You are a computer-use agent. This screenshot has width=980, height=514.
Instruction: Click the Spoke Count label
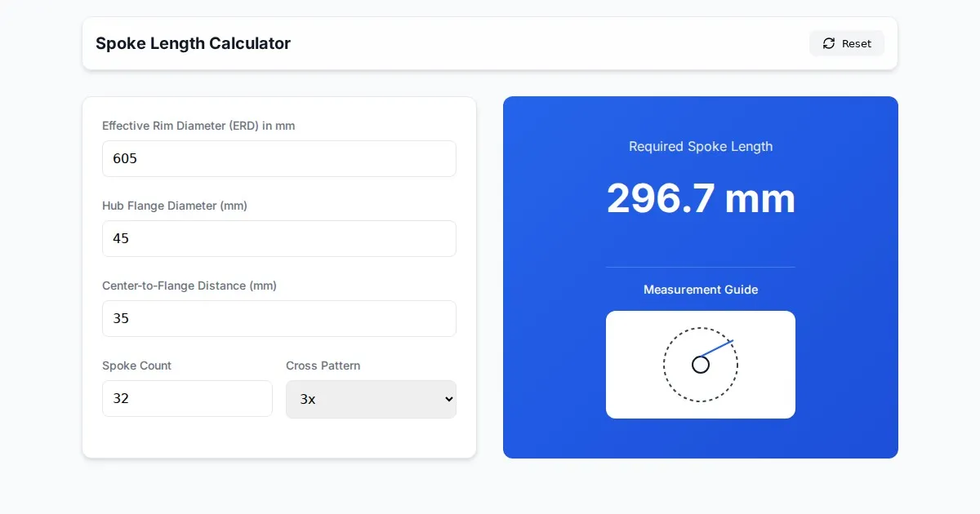[x=136, y=366]
